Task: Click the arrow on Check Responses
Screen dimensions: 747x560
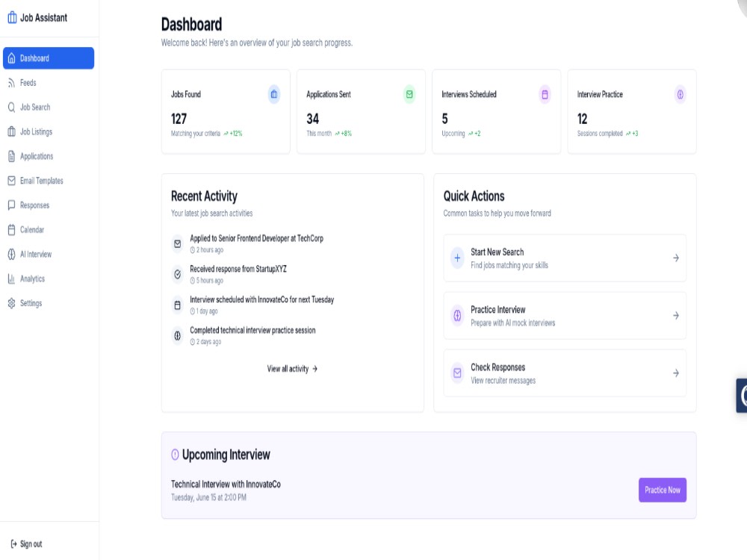Action: coord(675,373)
